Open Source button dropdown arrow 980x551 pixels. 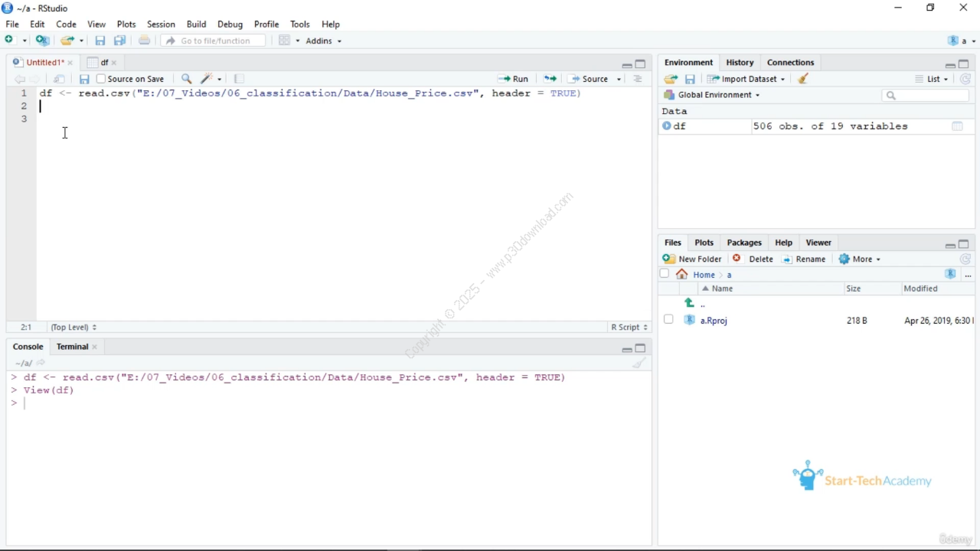coord(619,79)
